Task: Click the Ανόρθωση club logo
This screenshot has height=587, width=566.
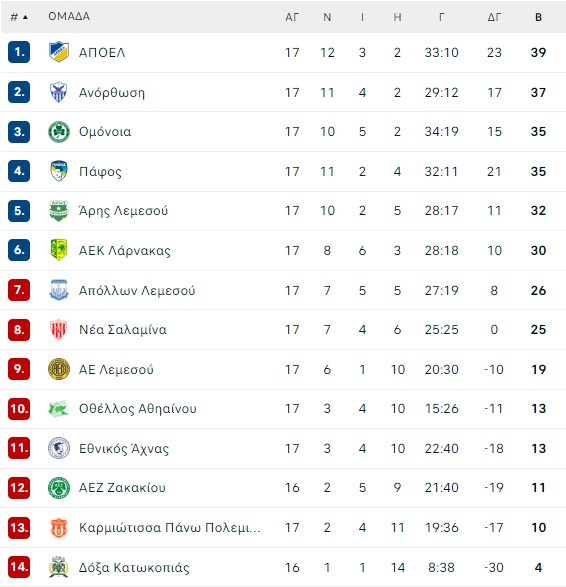Action: (59, 92)
